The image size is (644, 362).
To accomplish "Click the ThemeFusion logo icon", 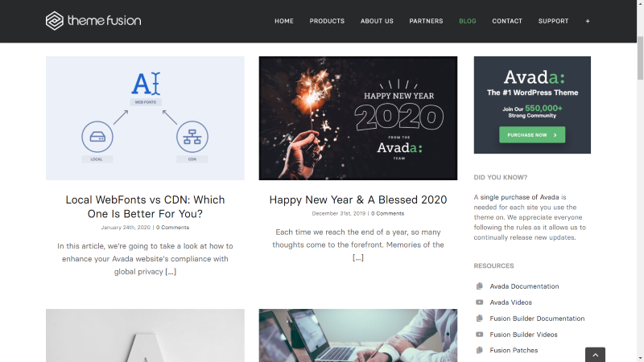I will point(54,21).
